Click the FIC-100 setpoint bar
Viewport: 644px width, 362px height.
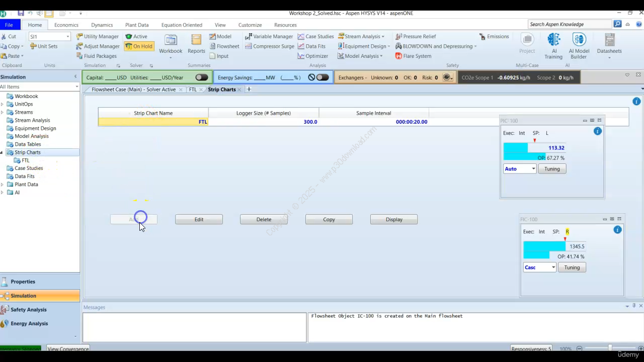pyautogui.click(x=554, y=246)
